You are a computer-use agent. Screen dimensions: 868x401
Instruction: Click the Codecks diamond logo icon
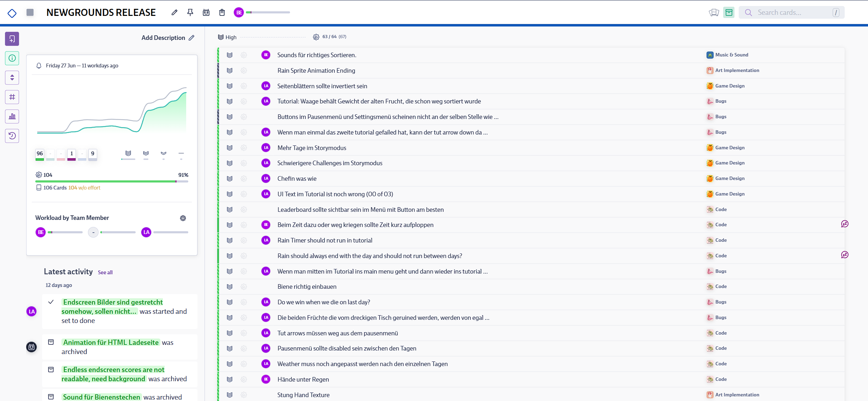pos(12,13)
